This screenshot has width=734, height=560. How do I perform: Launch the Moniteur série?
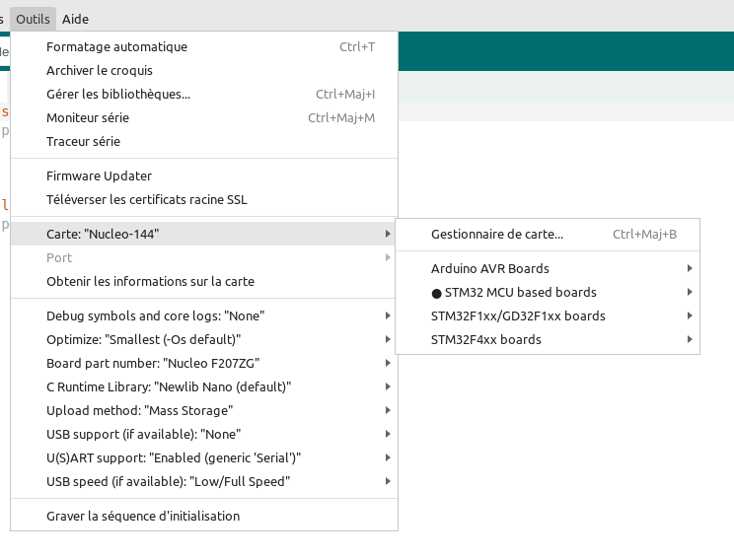pyautogui.click(x=88, y=117)
